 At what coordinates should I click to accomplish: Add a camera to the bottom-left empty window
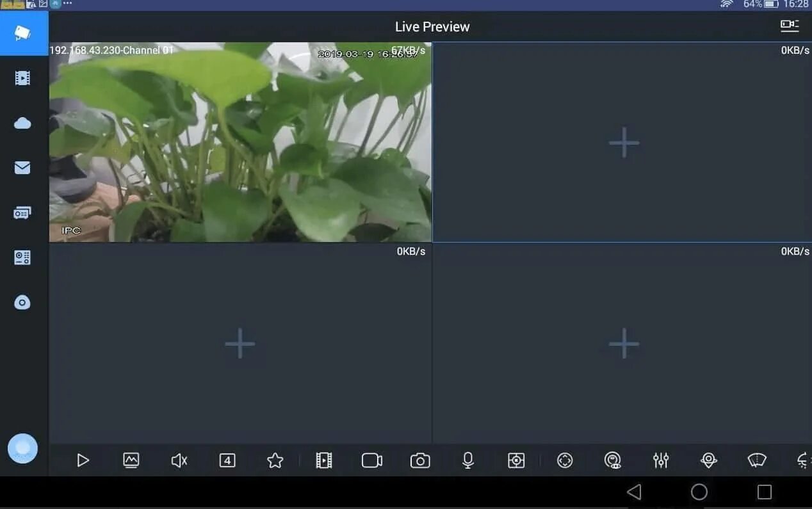[x=240, y=344]
